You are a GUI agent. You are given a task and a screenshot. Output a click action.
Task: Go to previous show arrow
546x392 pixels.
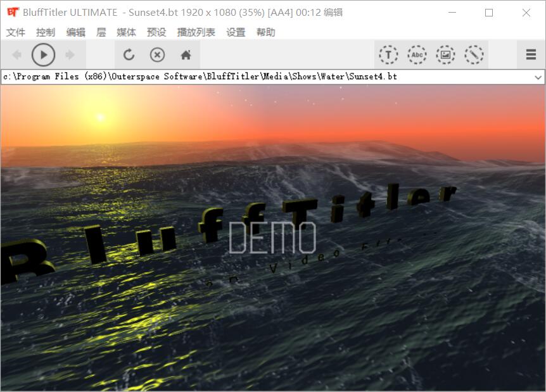coord(16,54)
